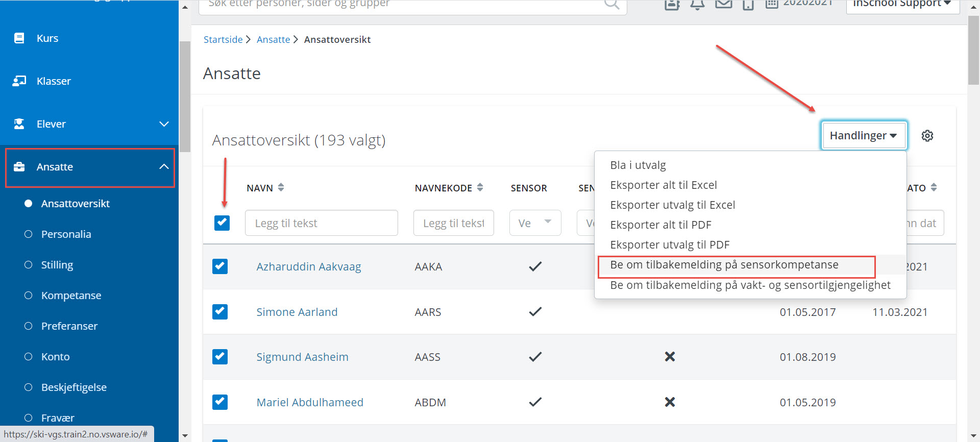Click the sidebar vertical scrollbar thumb
This screenshot has width=980, height=442.
pyautogui.click(x=185, y=97)
